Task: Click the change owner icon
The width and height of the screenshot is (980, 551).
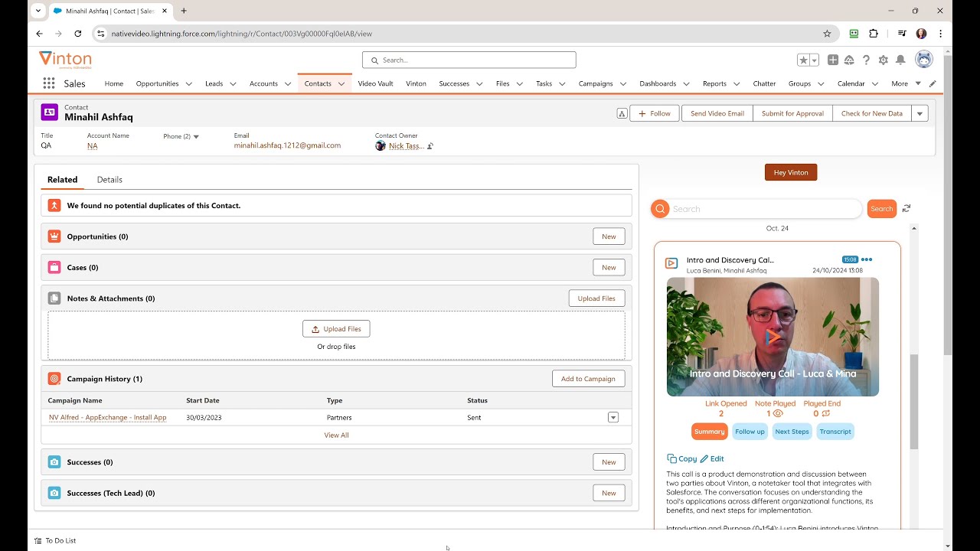Action: pyautogui.click(x=430, y=145)
